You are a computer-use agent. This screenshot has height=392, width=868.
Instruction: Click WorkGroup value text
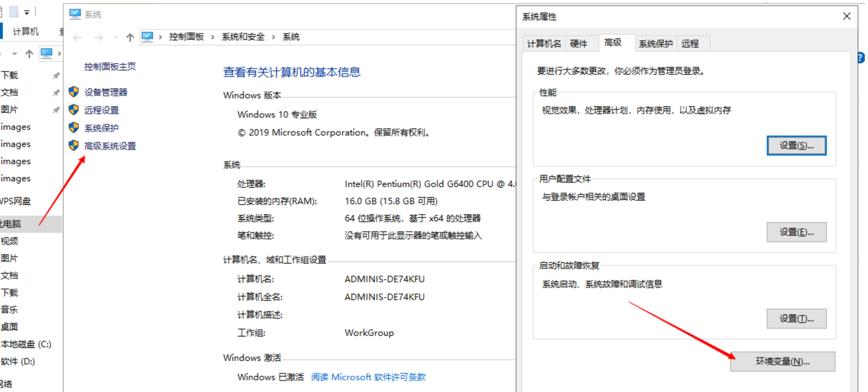pyautogui.click(x=369, y=333)
